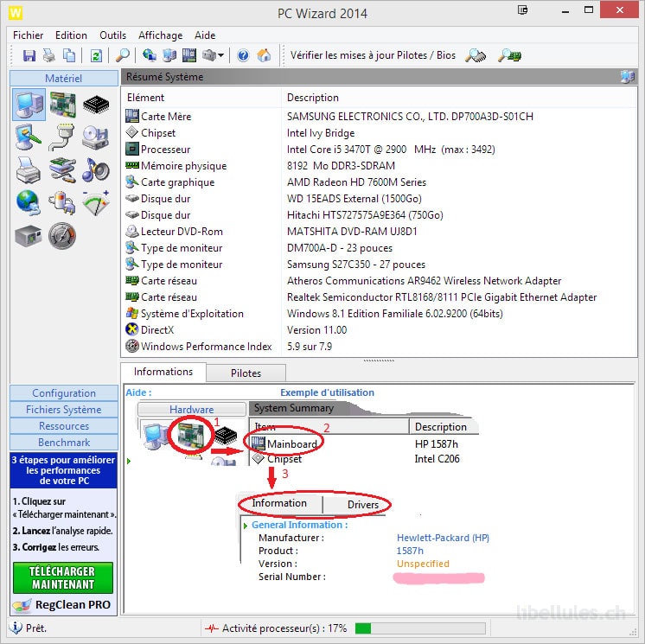
Task: Open the Aide menu
Action: 205,35
